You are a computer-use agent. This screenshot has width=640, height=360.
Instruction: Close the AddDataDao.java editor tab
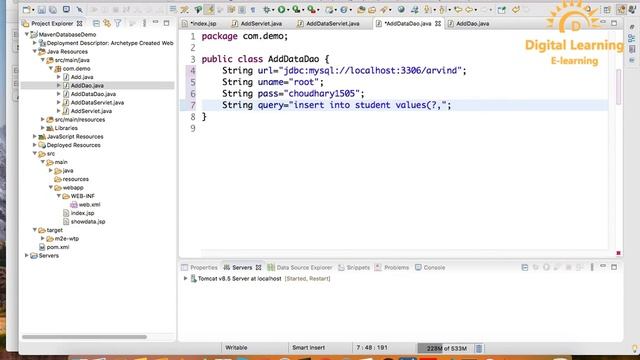click(x=438, y=24)
